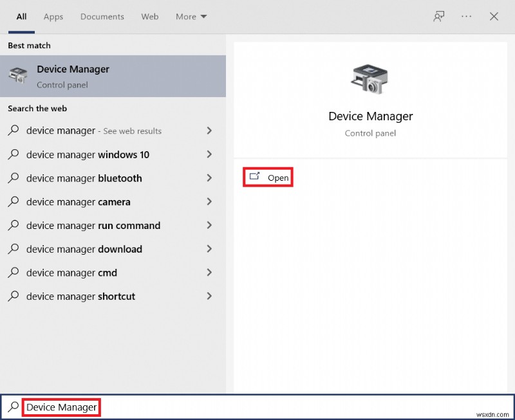Click the search icon beside device manager download
This screenshot has width=515, height=420.
(x=13, y=249)
